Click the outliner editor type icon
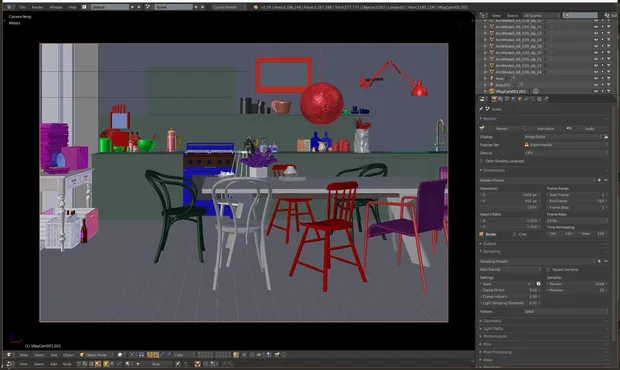The width and height of the screenshot is (620, 370). (482, 15)
